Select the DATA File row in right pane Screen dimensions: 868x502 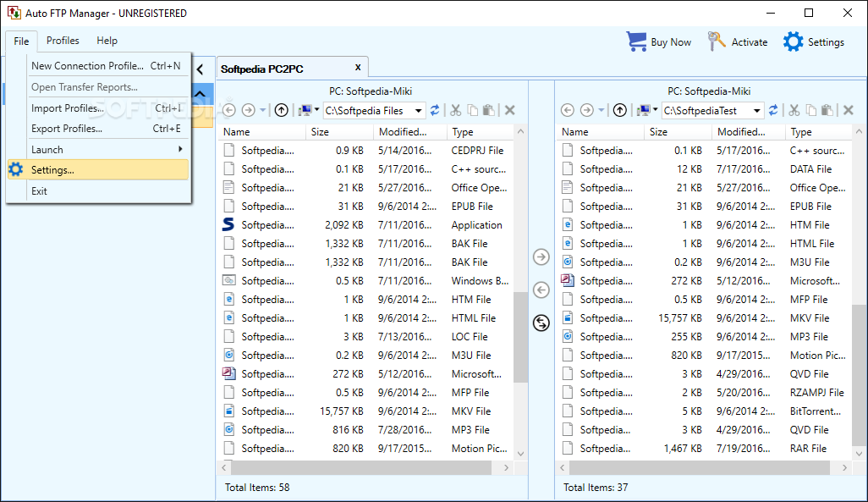click(705, 169)
